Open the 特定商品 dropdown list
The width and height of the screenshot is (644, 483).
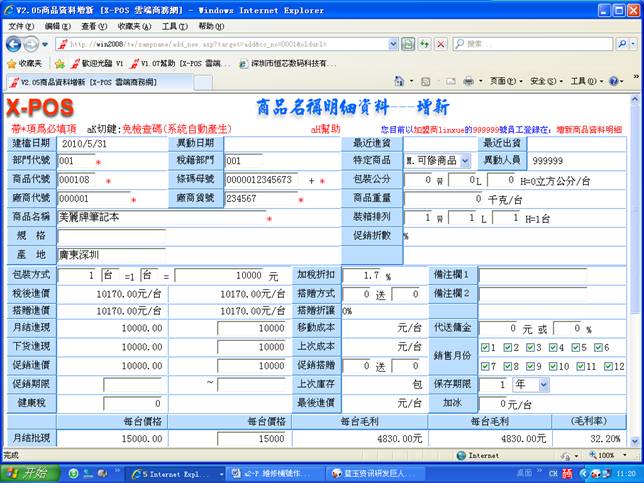[x=465, y=160]
